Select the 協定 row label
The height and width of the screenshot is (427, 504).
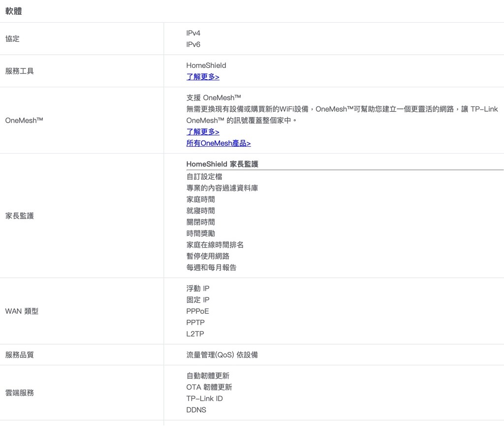pyautogui.click(x=12, y=38)
